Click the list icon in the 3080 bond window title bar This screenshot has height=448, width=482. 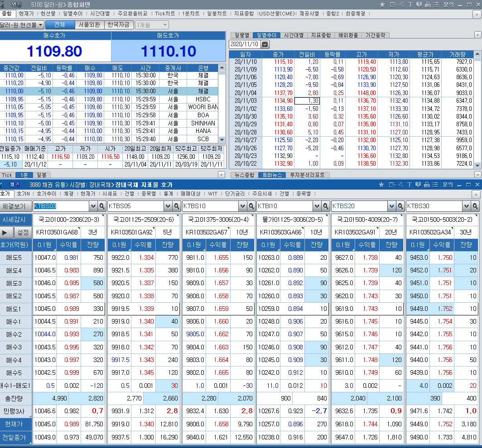point(435,185)
